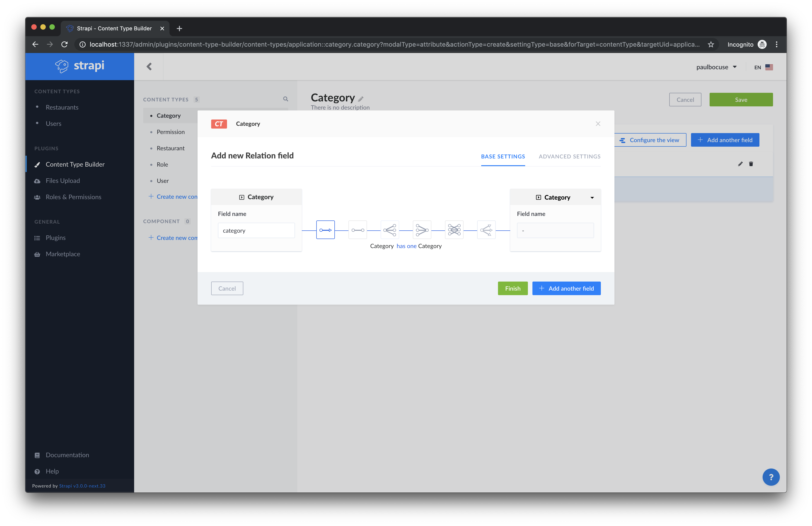This screenshot has height=526, width=812.
Task: Open Files Upload from the sidebar
Action: (63, 180)
